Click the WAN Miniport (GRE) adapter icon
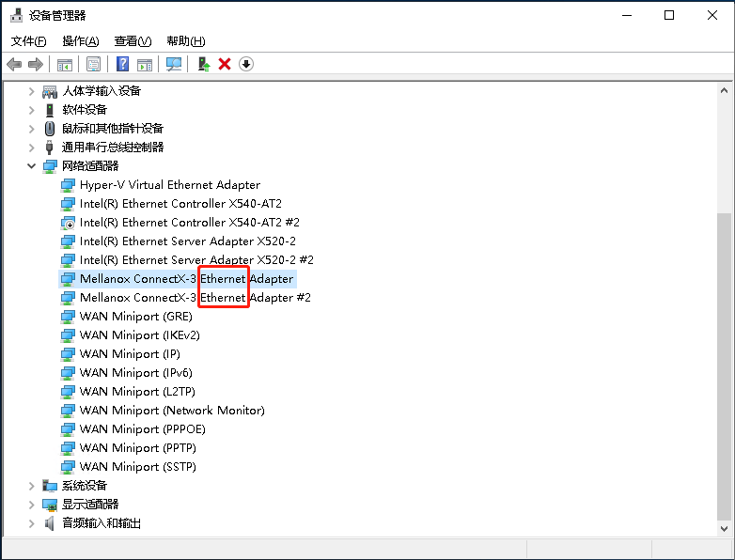This screenshot has width=735, height=560. tap(68, 317)
